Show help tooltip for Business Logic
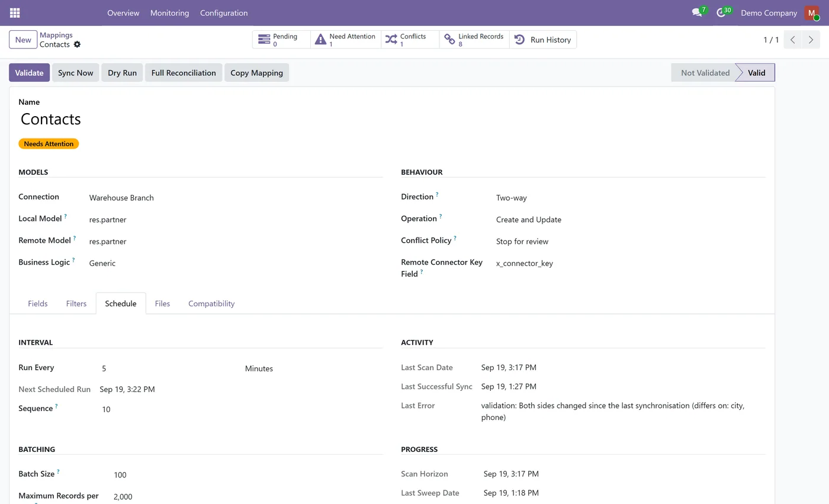The image size is (829, 504). (x=73, y=260)
